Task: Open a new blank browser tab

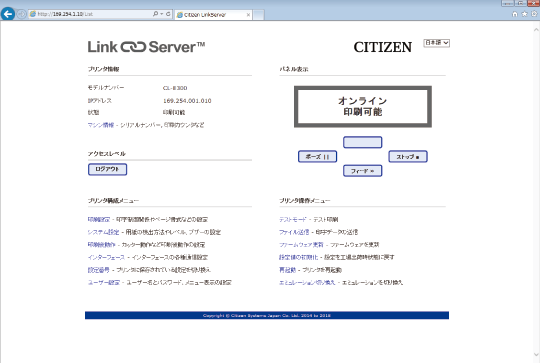Action: click(x=259, y=15)
